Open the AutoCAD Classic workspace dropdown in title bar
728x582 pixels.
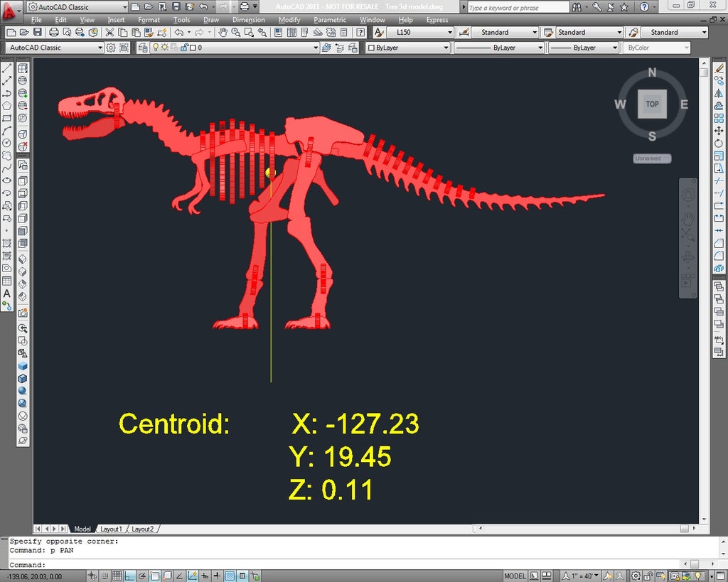click(x=77, y=7)
